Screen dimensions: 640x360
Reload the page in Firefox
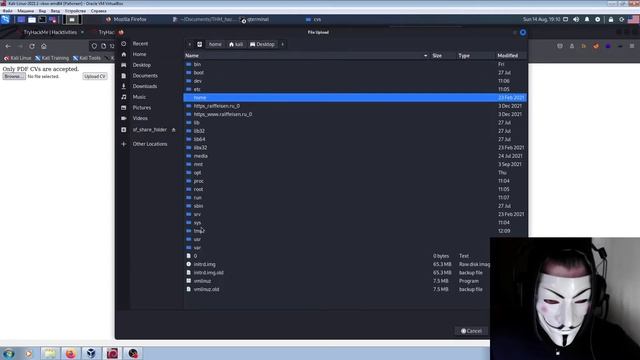[x=32, y=47]
